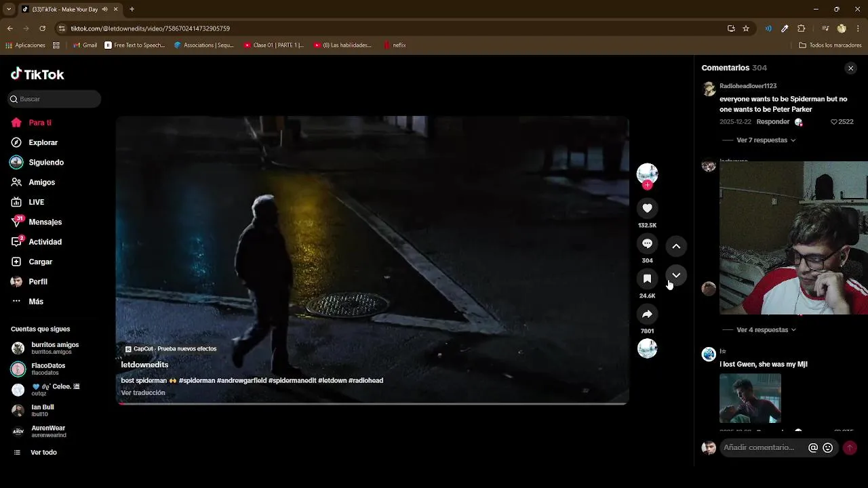Open the browser extensions puzzle icon
The width and height of the screenshot is (868, 488).
(802, 28)
